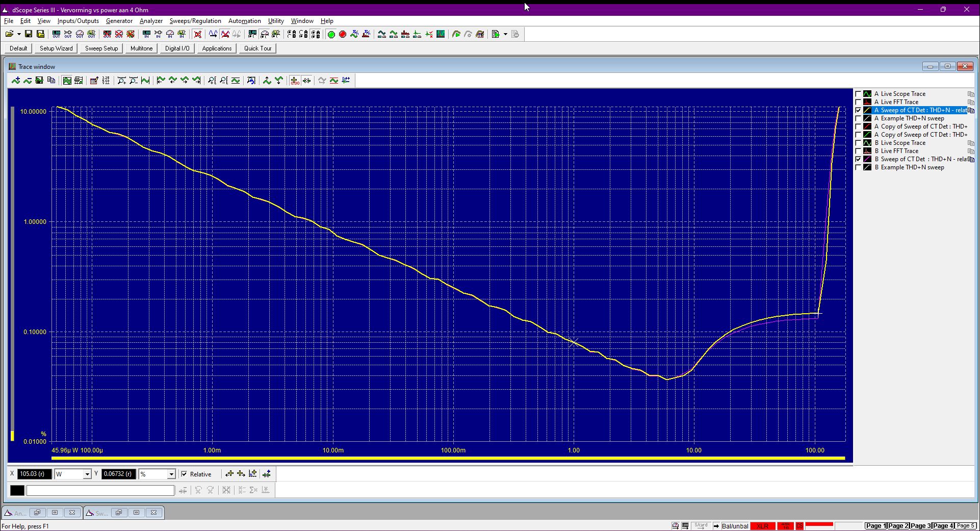Expand the report icon dropdown arrow
Image resolution: width=980 pixels, height=531 pixels.
[x=505, y=34]
